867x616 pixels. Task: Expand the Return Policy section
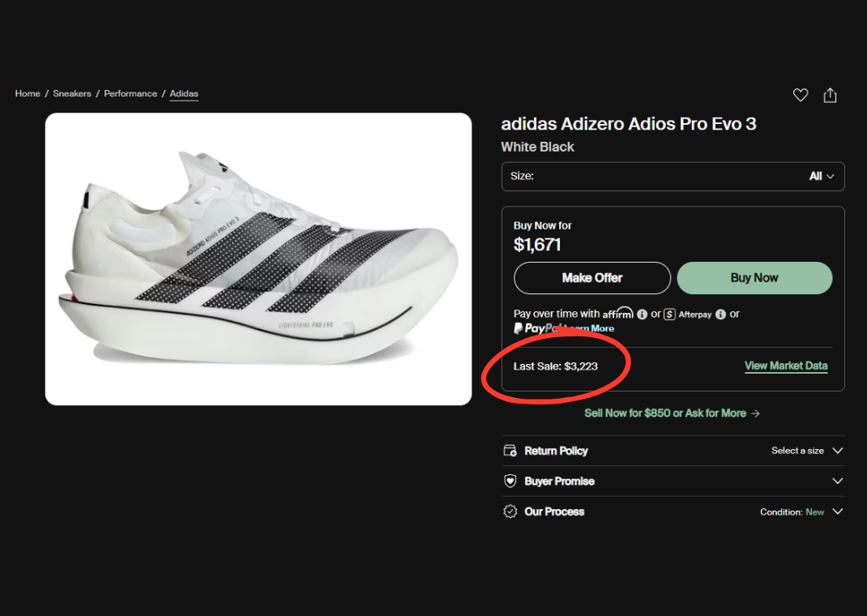pos(837,451)
